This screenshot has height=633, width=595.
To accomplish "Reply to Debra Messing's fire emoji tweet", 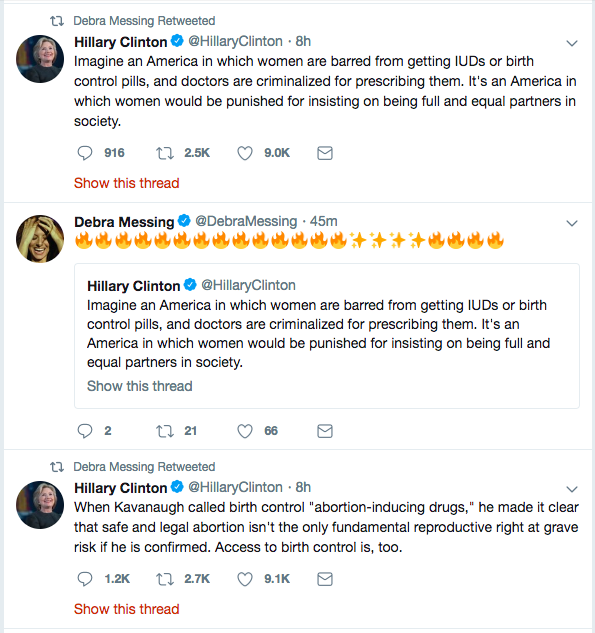I will 85,431.
